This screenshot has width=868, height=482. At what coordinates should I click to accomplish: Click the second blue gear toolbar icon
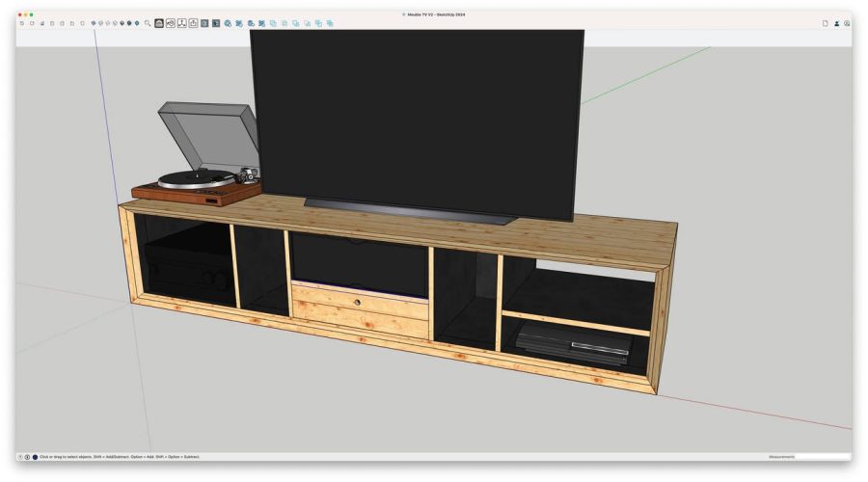click(x=238, y=23)
